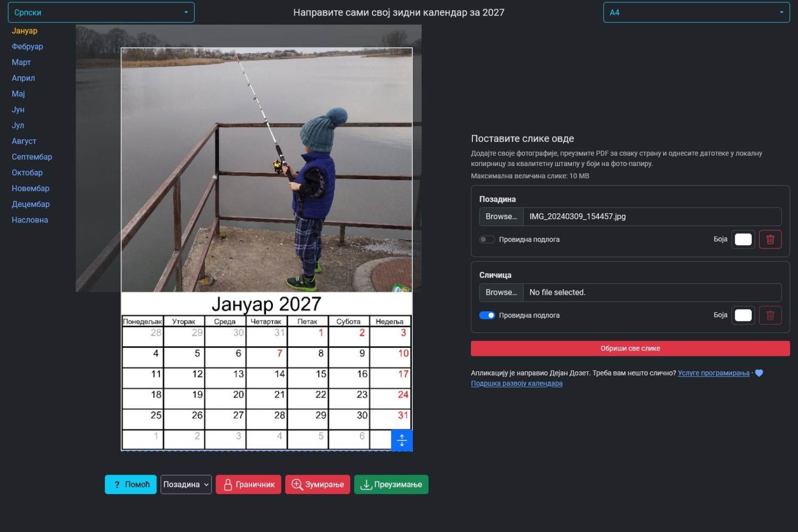Click the Граничник lock button

point(248,485)
